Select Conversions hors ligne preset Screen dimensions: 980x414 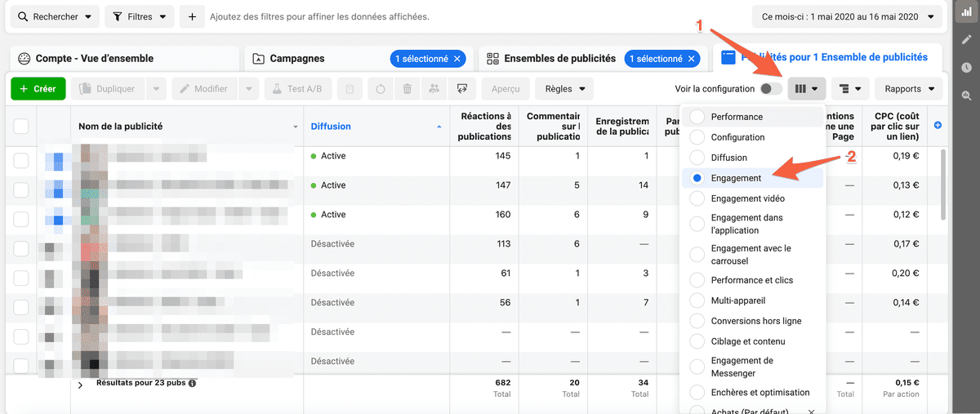[x=752, y=321]
